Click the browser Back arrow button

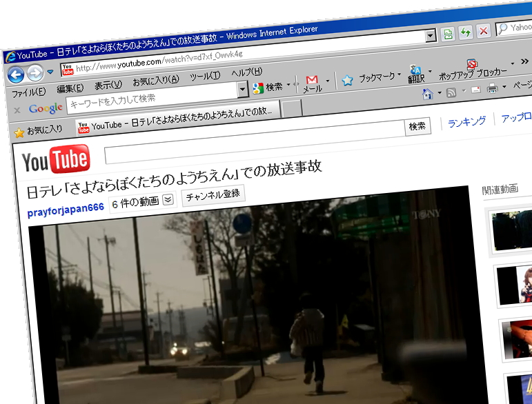point(15,74)
